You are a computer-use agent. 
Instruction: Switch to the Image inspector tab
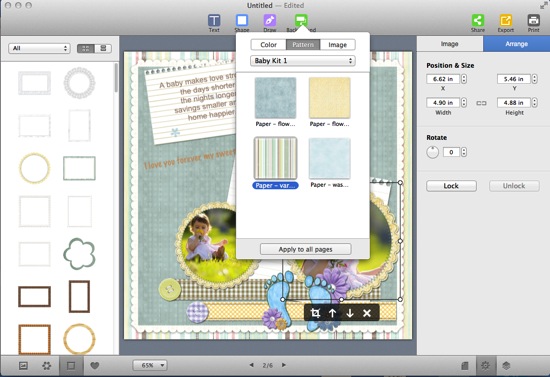point(450,44)
